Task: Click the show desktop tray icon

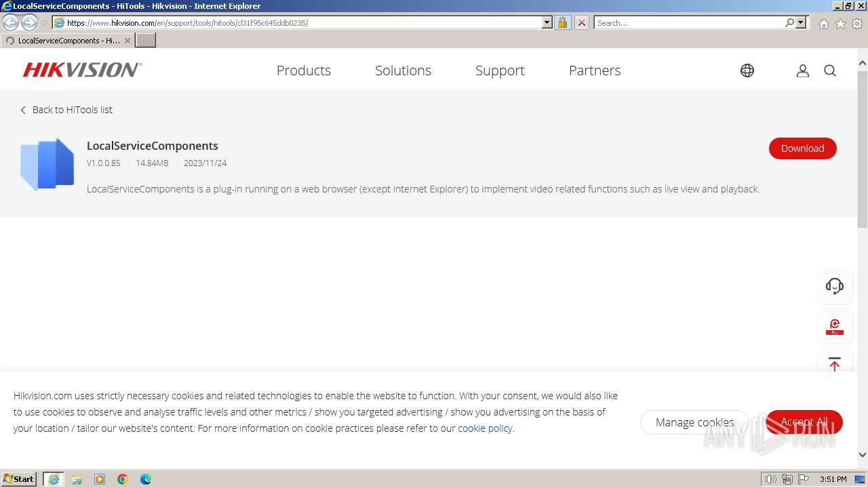Action: pos(861,479)
